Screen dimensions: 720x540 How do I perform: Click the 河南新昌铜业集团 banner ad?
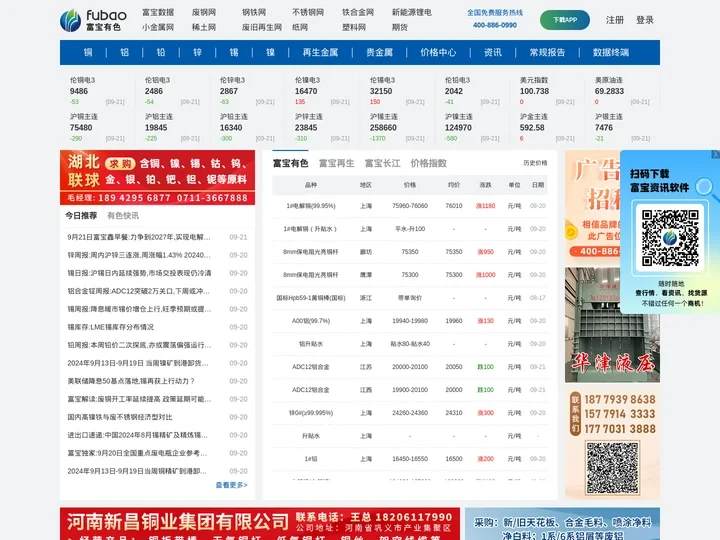pos(260,523)
